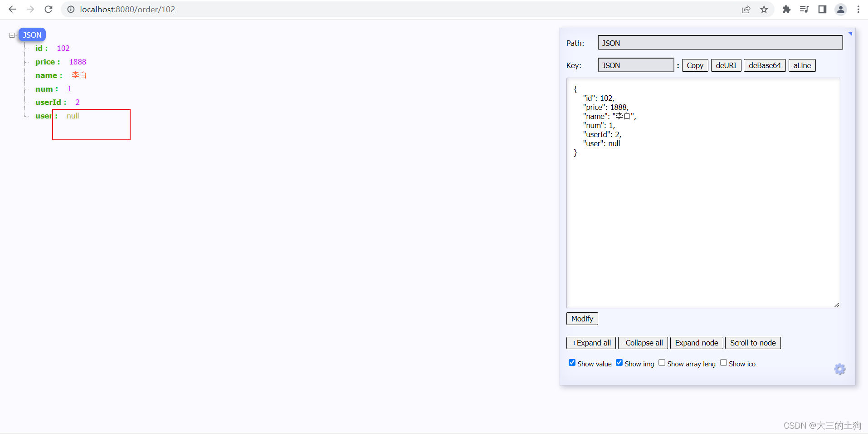
Task: Select the user key in tree
Action: click(x=44, y=116)
